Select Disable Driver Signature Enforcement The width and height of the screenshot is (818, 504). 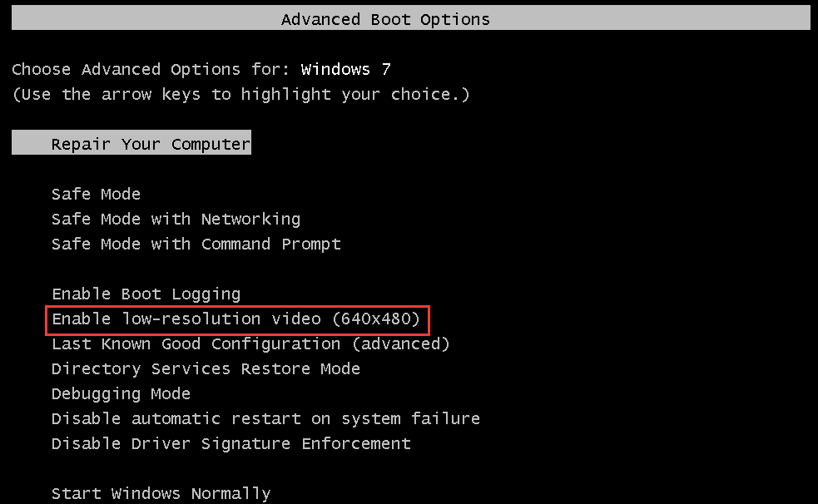click(231, 443)
